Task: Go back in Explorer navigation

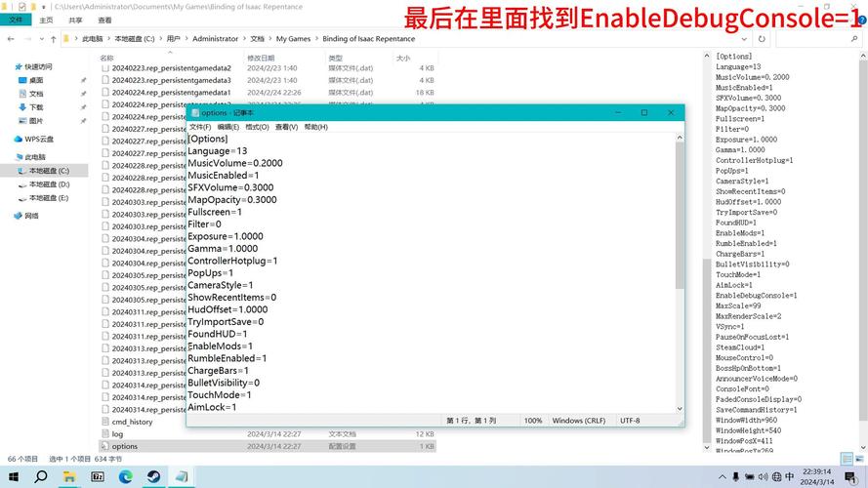Action: 11,39
